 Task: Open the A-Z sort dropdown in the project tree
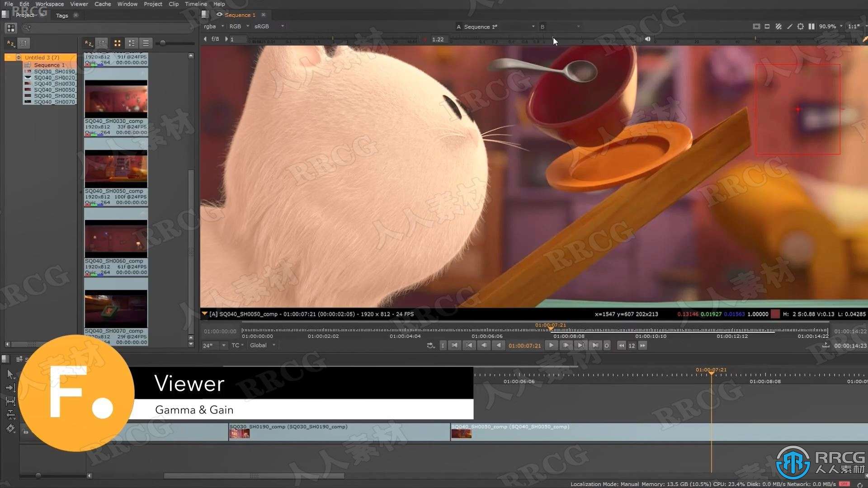(10, 43)
